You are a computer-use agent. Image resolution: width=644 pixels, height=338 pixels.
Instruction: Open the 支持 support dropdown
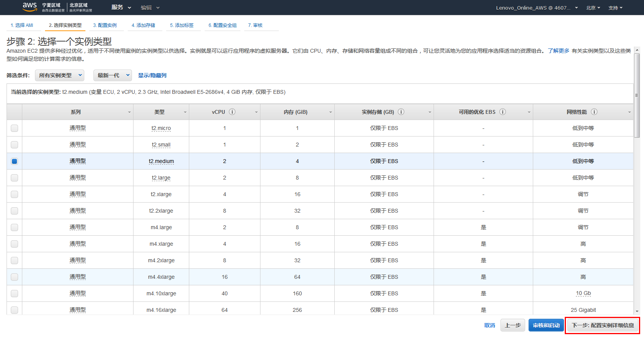[616, 8]
